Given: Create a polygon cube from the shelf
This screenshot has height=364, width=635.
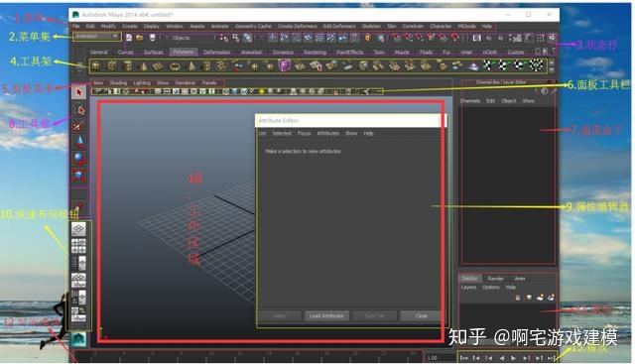Looking at the screenshot, I should coord(112,65).
